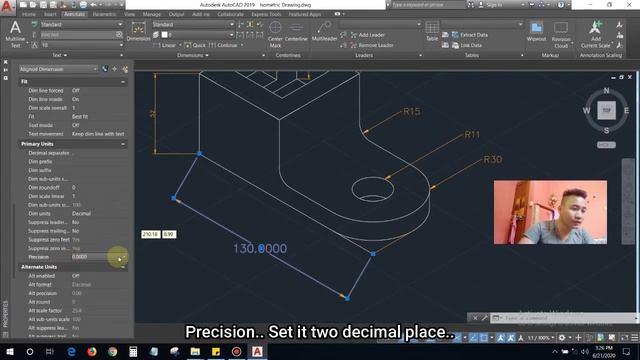Click Extract Data
The height and width of the screenshot is (360, 640).
[x=470, y=35]
